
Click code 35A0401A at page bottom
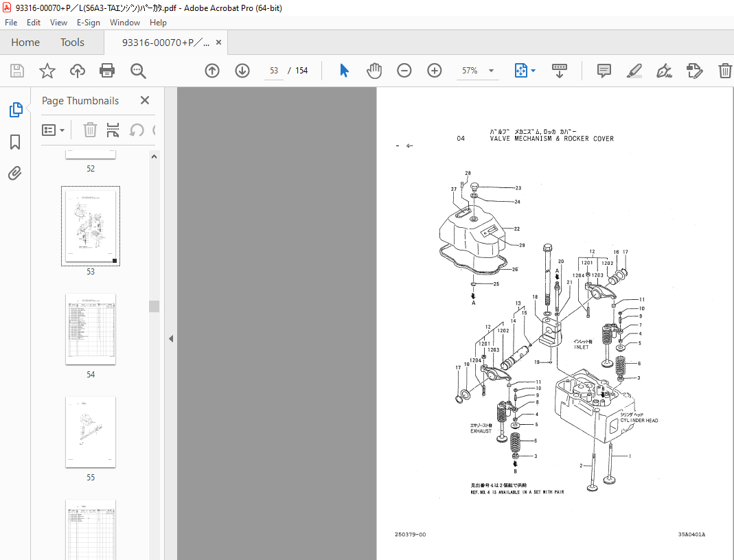691,535
